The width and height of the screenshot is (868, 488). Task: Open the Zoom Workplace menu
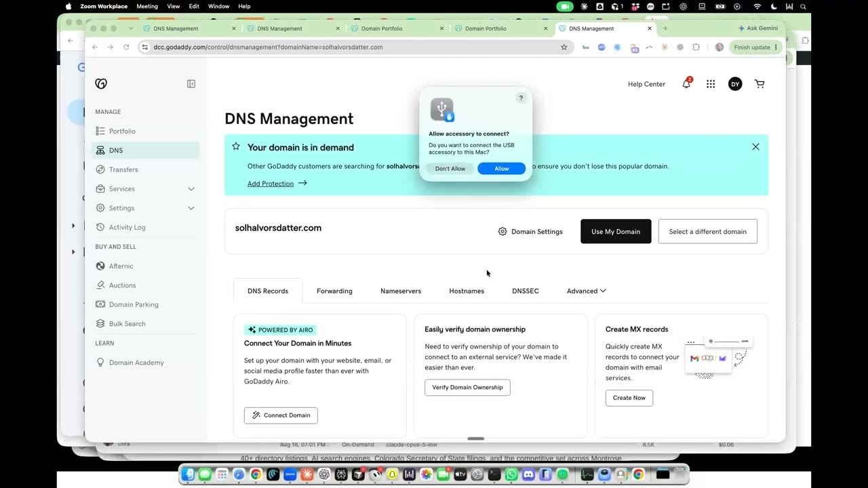(104, 7)
